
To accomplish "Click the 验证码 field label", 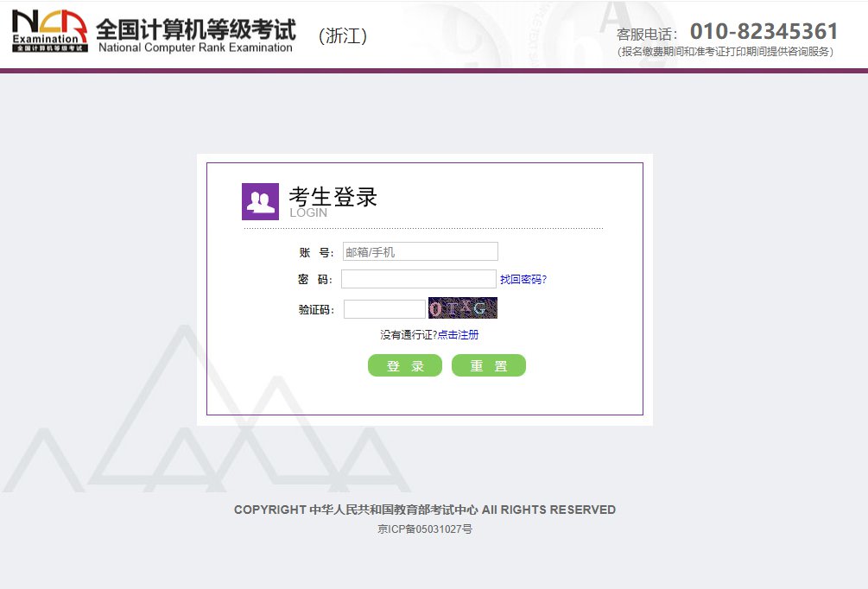I will click(x=317, y=310).
